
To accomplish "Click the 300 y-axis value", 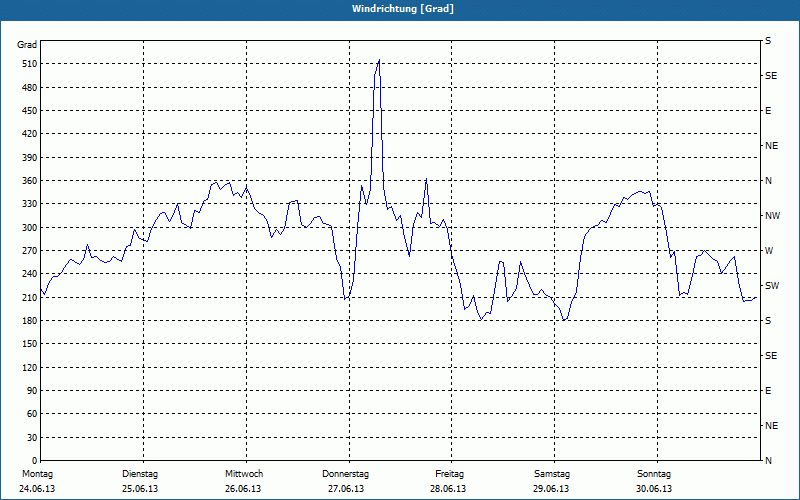I will [29, 228].
